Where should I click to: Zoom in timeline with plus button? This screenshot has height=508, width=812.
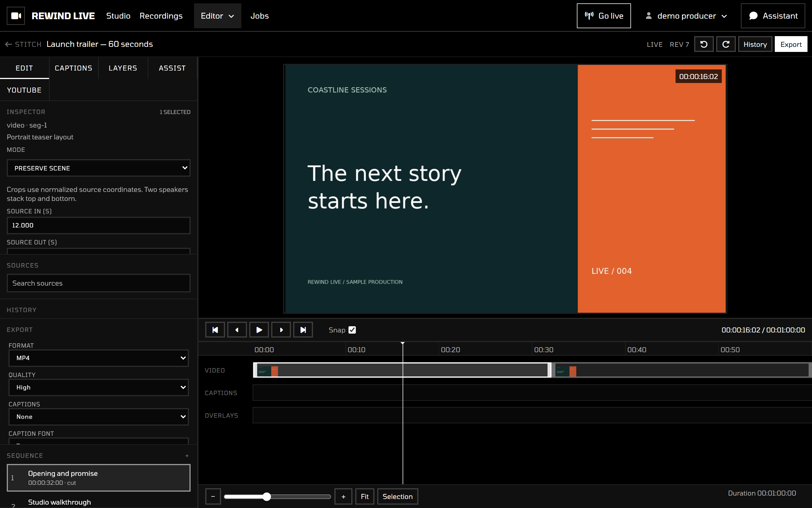(343, 497)
